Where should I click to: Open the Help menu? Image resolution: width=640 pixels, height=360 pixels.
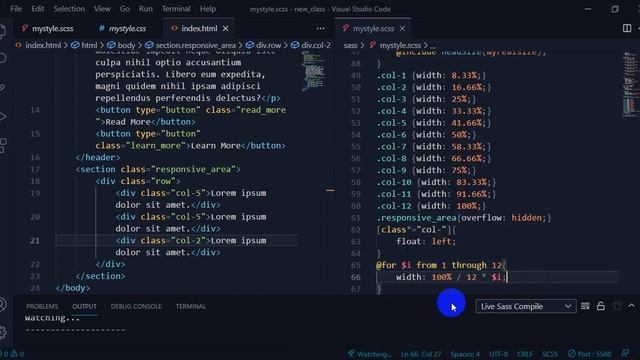[207, 9]
